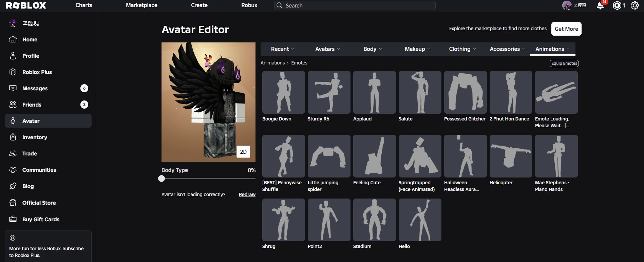Screen dimensions: 644x262
Task: Click the Redraw link
Action: tap(247, 194)
